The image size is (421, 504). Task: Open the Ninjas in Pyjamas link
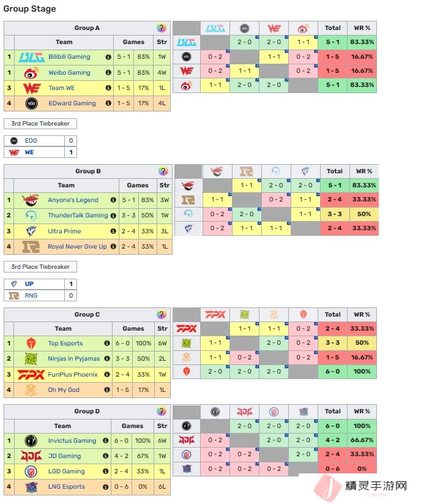[x=73, y=359]
